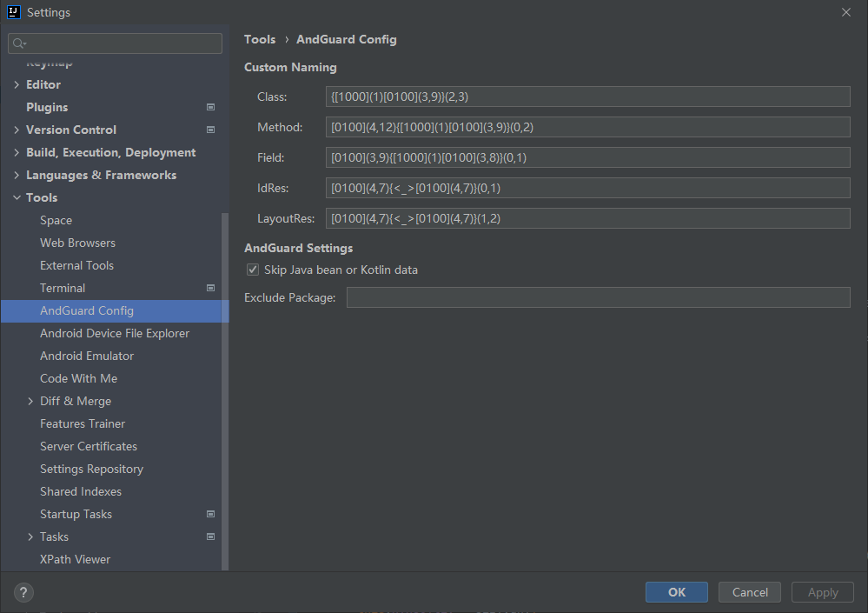Click the Terminal project-level settings icon
This screenshot has width=868, height=613.
click(210, 288)
